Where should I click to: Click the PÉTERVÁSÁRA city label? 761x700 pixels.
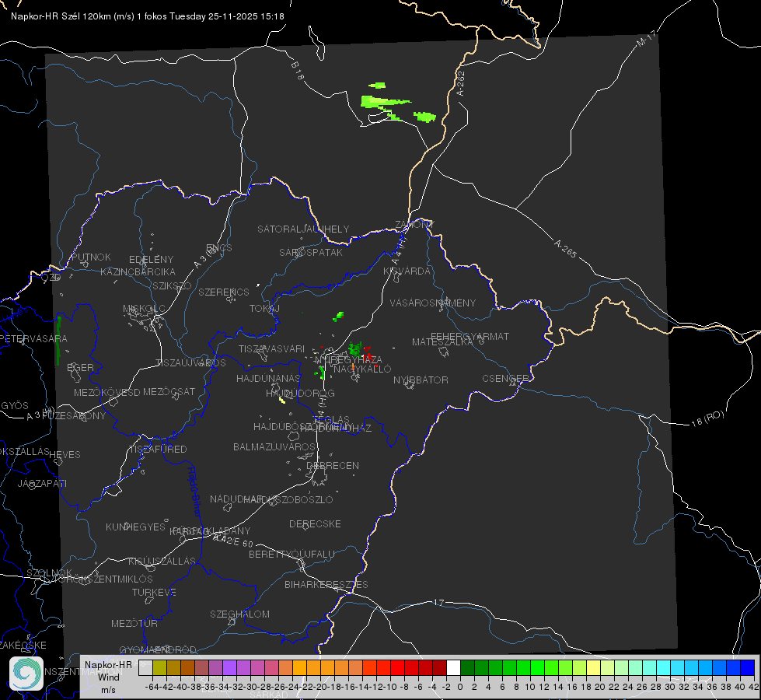point(34,338)
